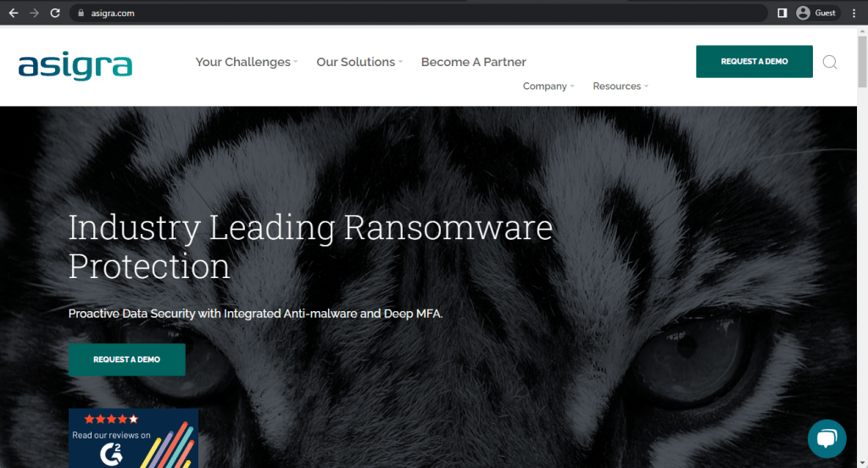Click the asigra logo
The width and height of the screenshot is (868, 468).
point(75,66)
